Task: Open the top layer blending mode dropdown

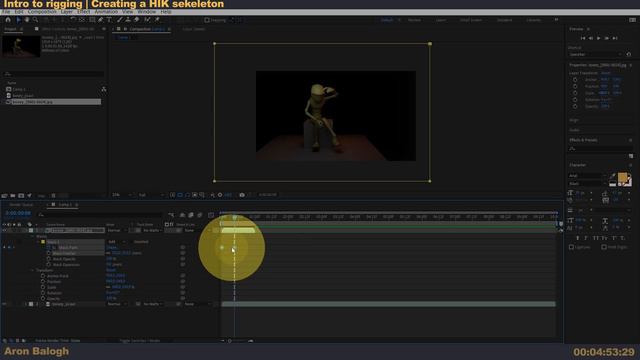Action: tap(117, 231)
